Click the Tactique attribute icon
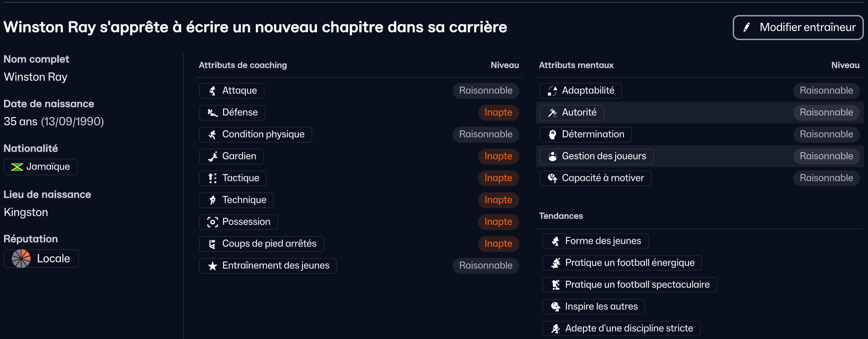868x339 pixels. 212,178
